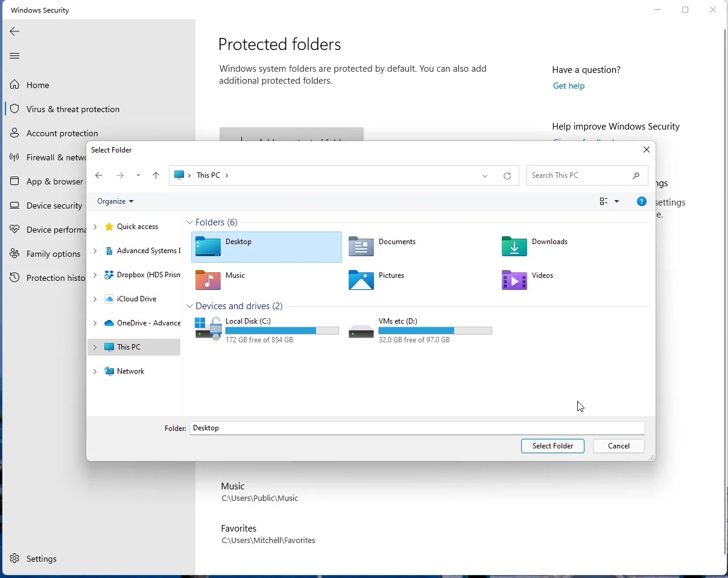The image size is (728, 578).
Task: Select the Videos folder icon
Action: click(514, 280)
